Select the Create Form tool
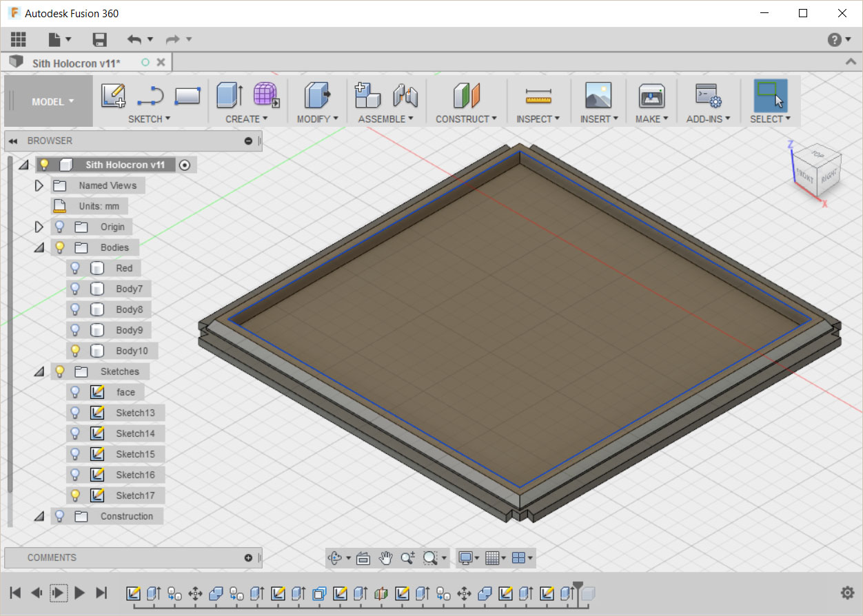 click(x=267, y=95)
